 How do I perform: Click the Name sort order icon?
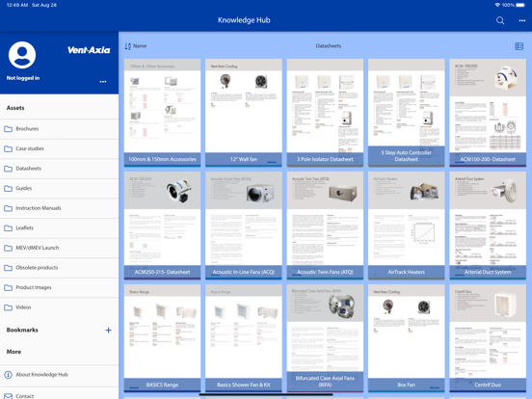[x=127, y=46]
